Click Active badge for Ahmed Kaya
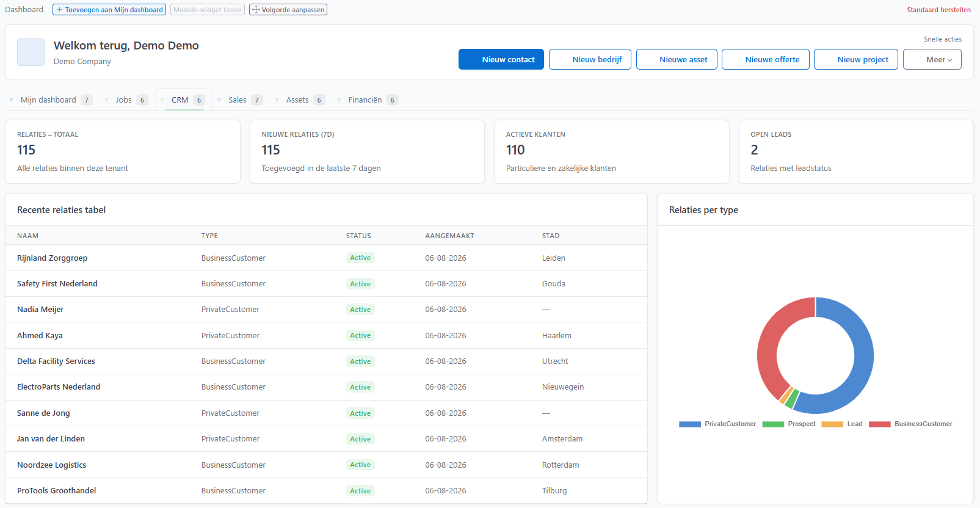This screenshot has height=508, width=980. (x=360, y=335)
